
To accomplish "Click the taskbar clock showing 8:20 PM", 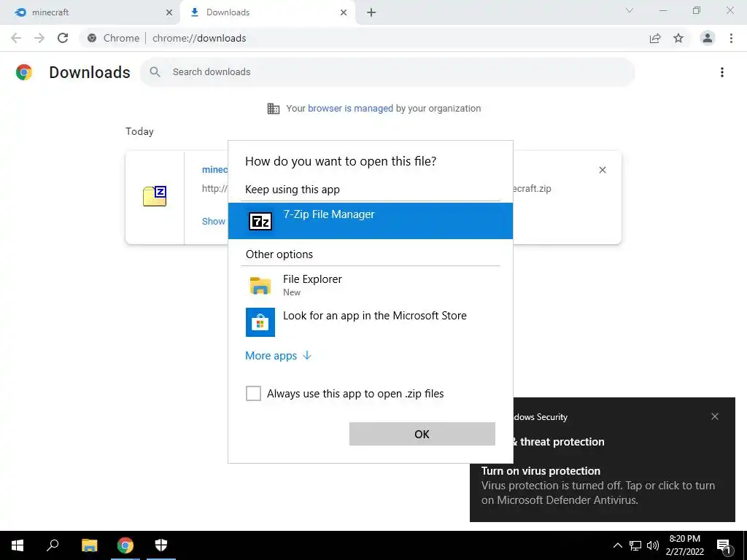I will (684, 545).
